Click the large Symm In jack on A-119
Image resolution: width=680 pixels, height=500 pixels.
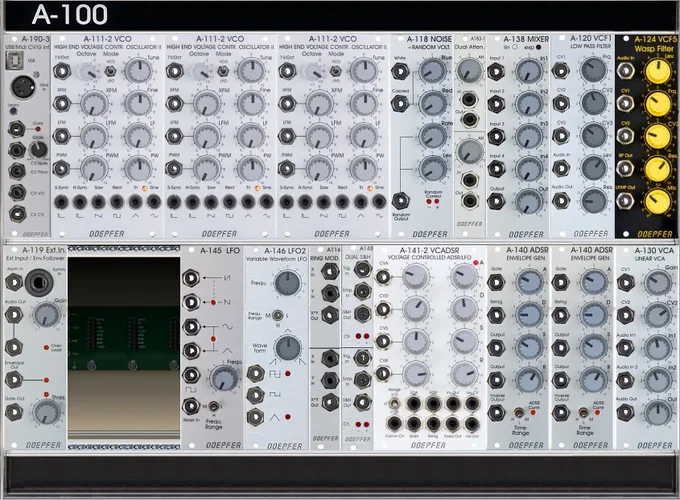(39, 283)
